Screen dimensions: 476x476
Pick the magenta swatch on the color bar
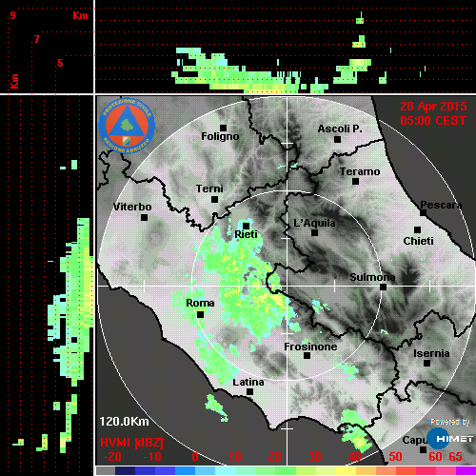[x=466, y=470]
